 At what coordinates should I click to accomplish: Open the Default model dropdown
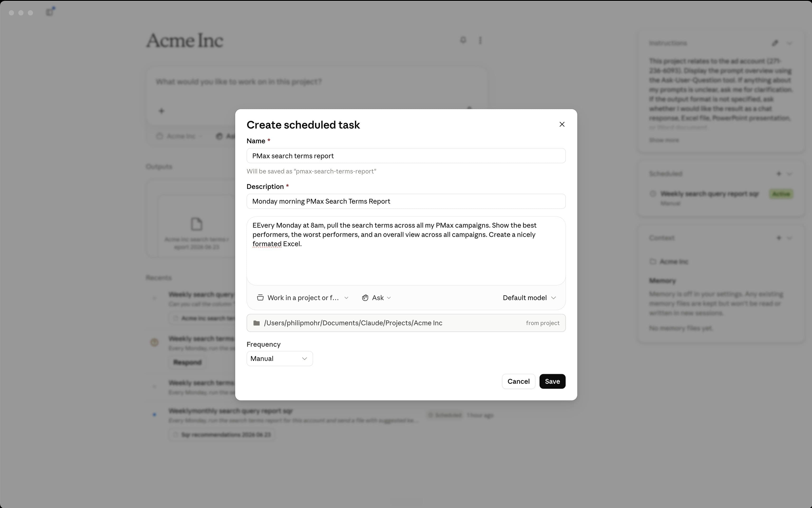pyautogui.click(x=529, y=298)
